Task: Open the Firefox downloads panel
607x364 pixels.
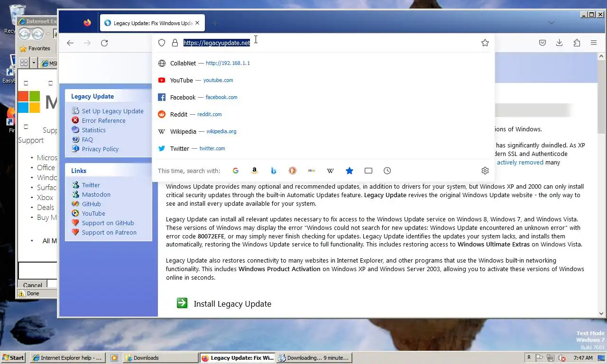Action: click(x=560, y=43)
